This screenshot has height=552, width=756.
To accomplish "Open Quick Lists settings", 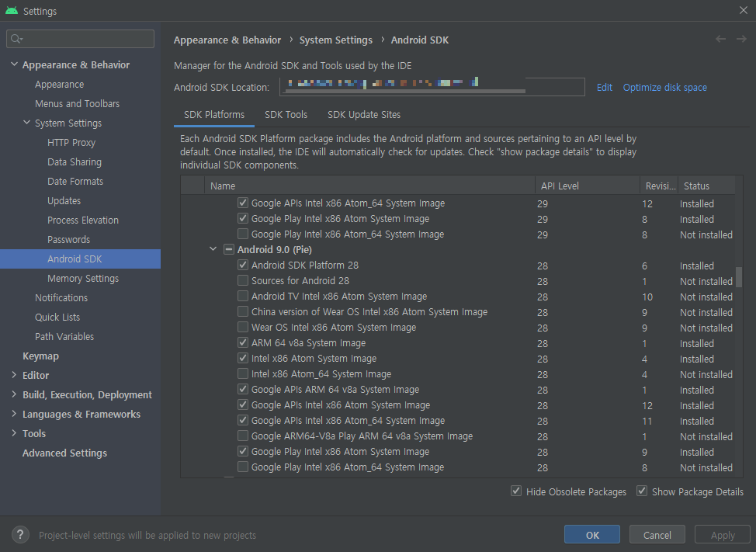I will (x=57, y=318).
